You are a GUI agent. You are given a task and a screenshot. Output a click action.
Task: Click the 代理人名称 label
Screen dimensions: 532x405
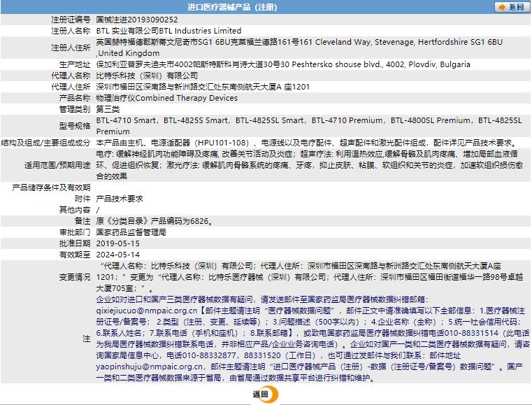(71, 76)
